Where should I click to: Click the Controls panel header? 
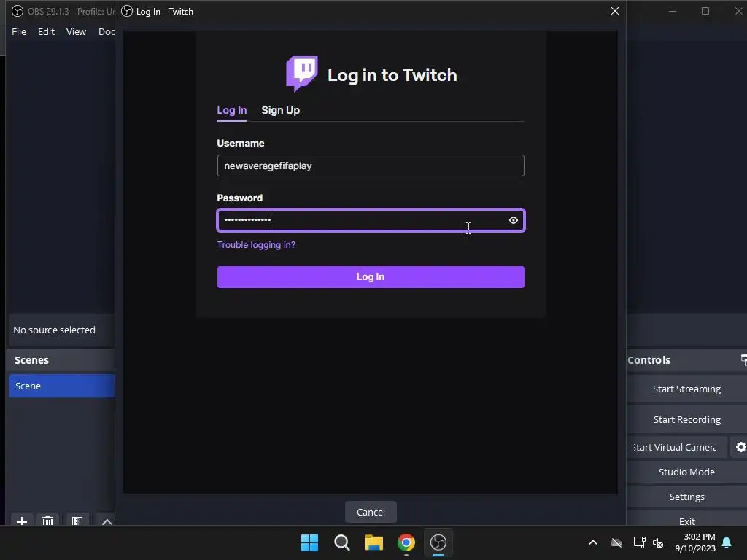tap(649, 360)
